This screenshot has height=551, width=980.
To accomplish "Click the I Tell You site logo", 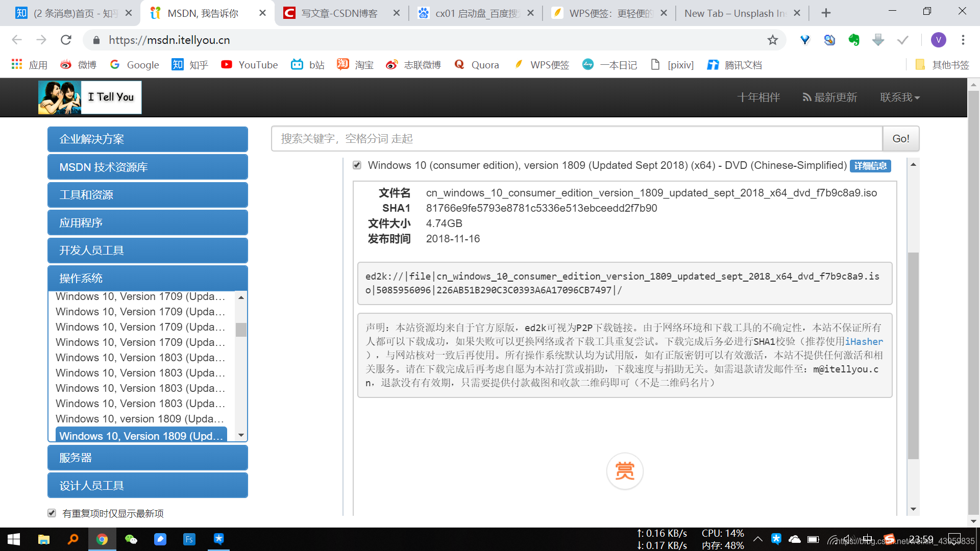I will 90,97.
